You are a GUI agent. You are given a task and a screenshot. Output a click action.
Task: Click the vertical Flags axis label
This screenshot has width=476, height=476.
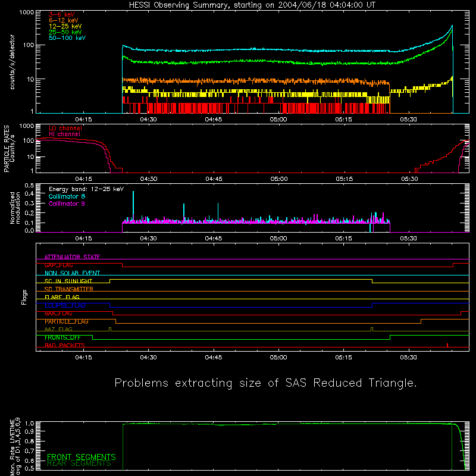24,297
